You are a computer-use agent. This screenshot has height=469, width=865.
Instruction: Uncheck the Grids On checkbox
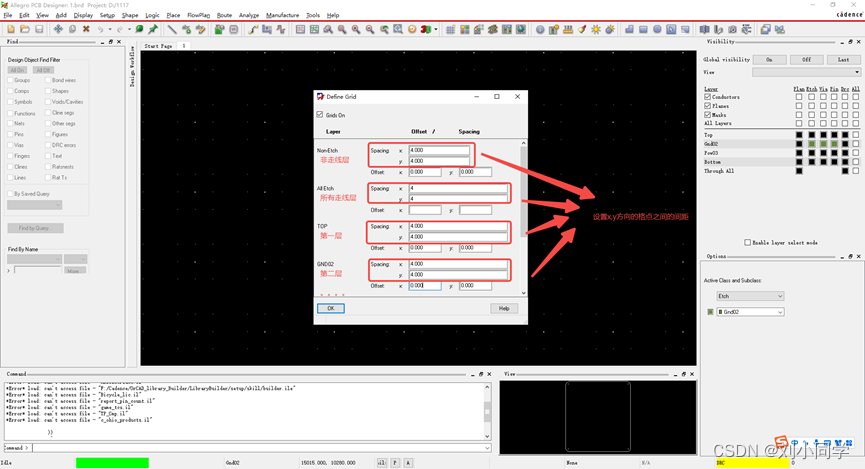pyautogui.click(x=320, y=115)
